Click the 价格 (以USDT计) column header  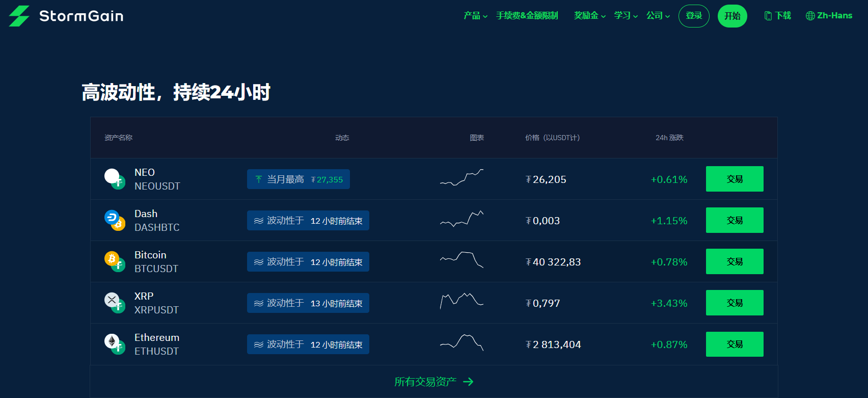pyautogui.click(x=553, y=138)
